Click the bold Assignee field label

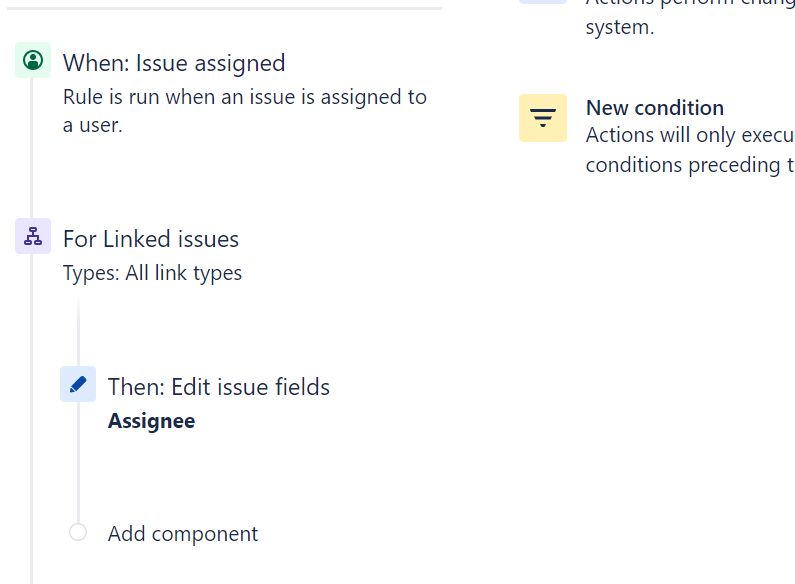pyautogui.click(x=151, y=421)
